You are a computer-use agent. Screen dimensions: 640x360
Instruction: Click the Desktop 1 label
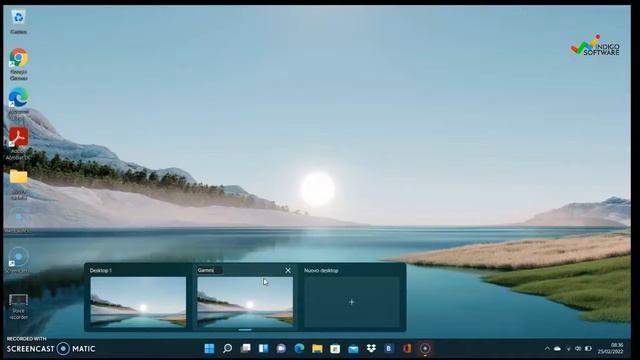coord(100,270)
